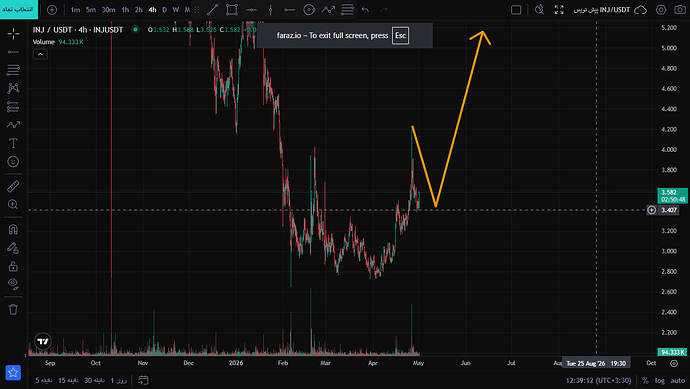Switch to the 1m timeframe
The height and width of the screenshot is (389, 690).
(x=75, y=10)
